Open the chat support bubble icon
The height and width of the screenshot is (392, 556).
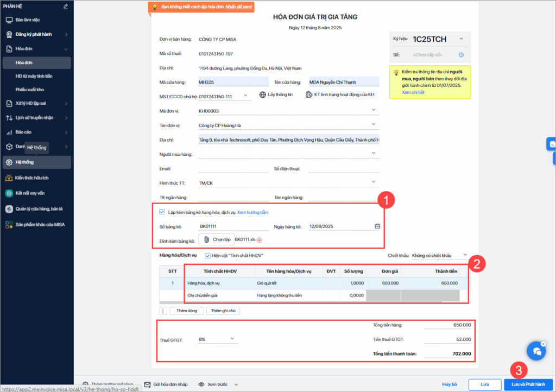536,352
